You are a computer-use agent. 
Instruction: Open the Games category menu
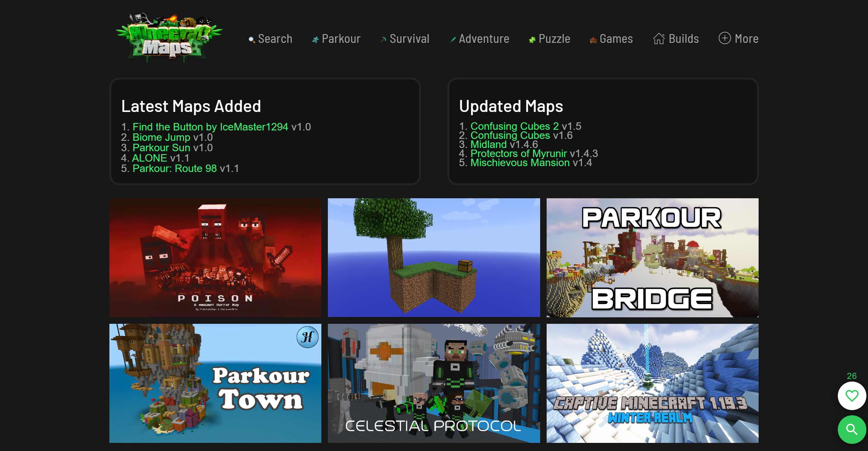[616, 39]
